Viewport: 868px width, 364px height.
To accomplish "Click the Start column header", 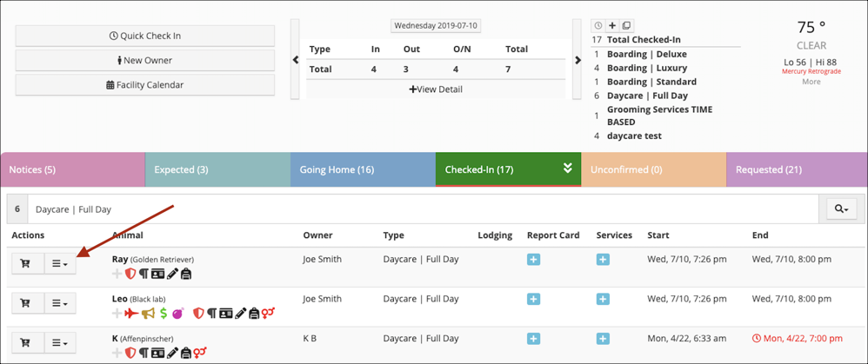I will (658, 235).
